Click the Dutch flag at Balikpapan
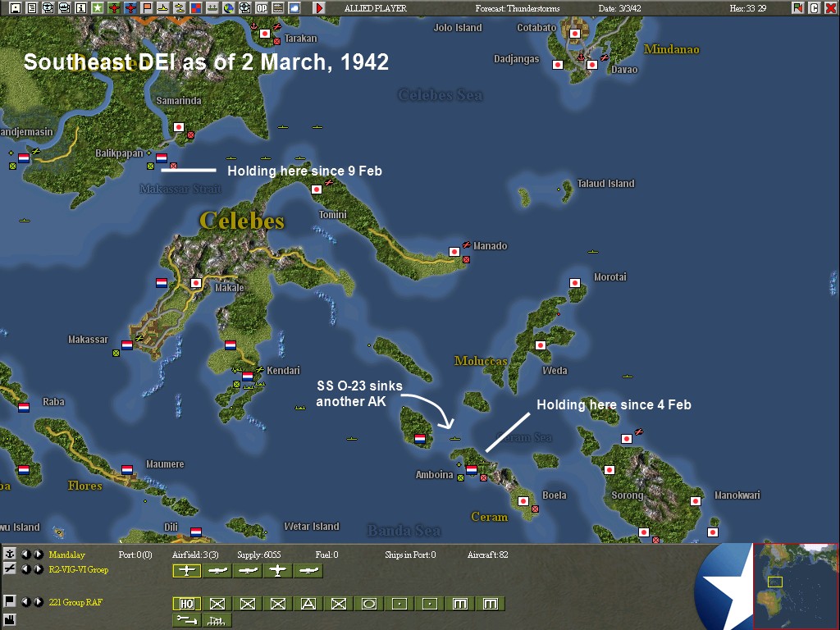Screen dimensions: 840x630 162,158
